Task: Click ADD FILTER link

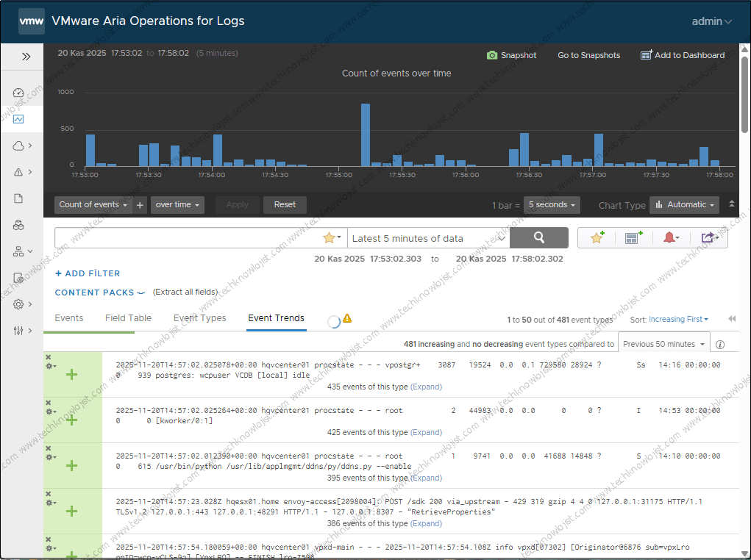Action: point(88,273)
